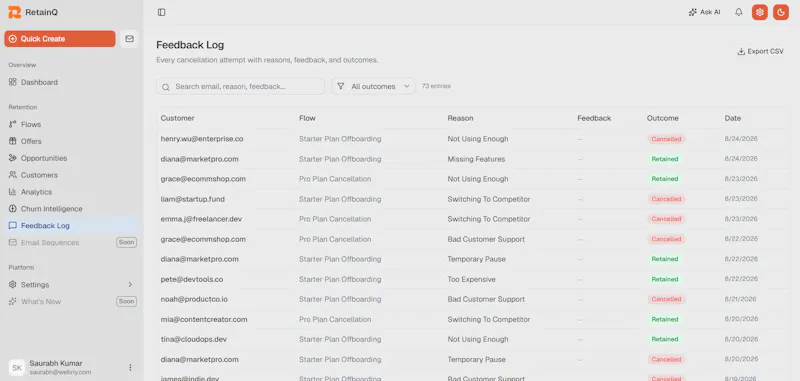This screenshot has width=800, height=381.
Task: Open the orange settings gear button
Action: (x=760, y=12)
